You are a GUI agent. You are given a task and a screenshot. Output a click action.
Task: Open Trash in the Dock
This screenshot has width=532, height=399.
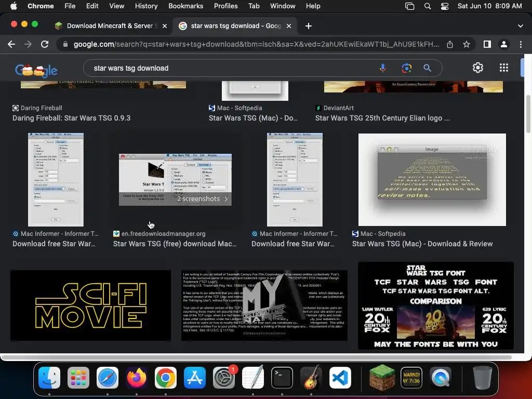pyautogui.click(x=483, y=378)
